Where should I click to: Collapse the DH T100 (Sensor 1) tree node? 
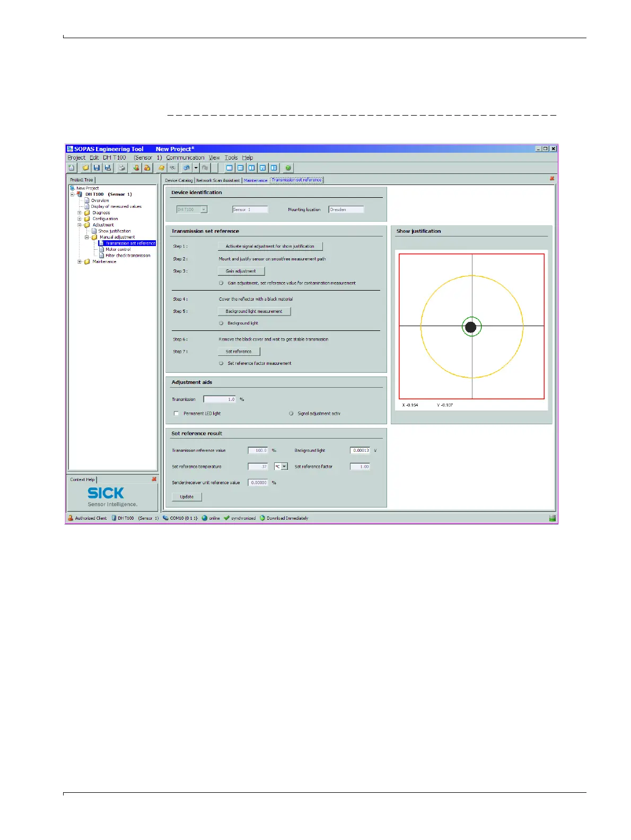[x=73, y=194]
